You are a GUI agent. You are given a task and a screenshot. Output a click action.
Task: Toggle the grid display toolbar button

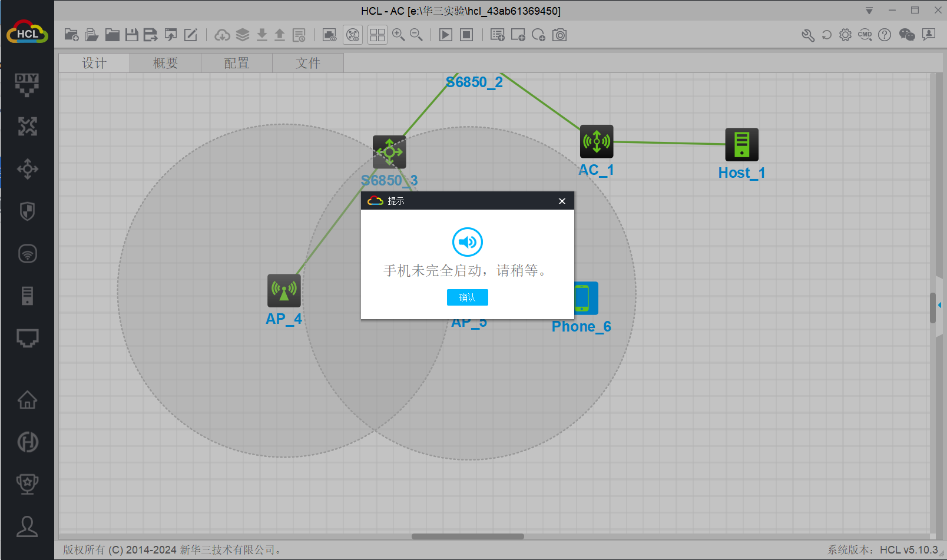(377, 35)
